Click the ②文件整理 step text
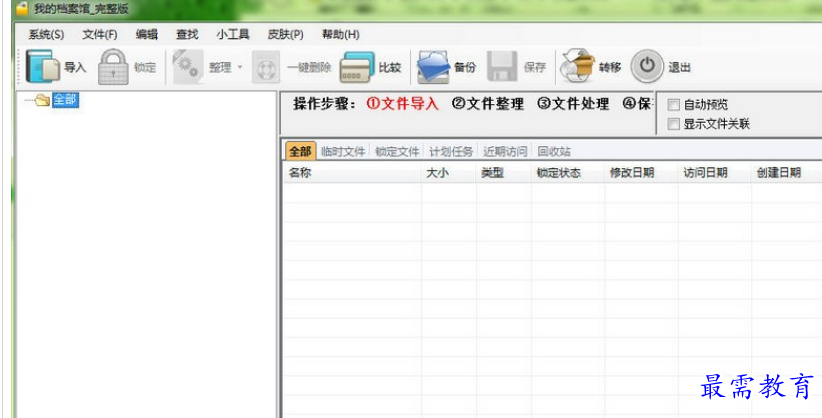 coord(488,104)
